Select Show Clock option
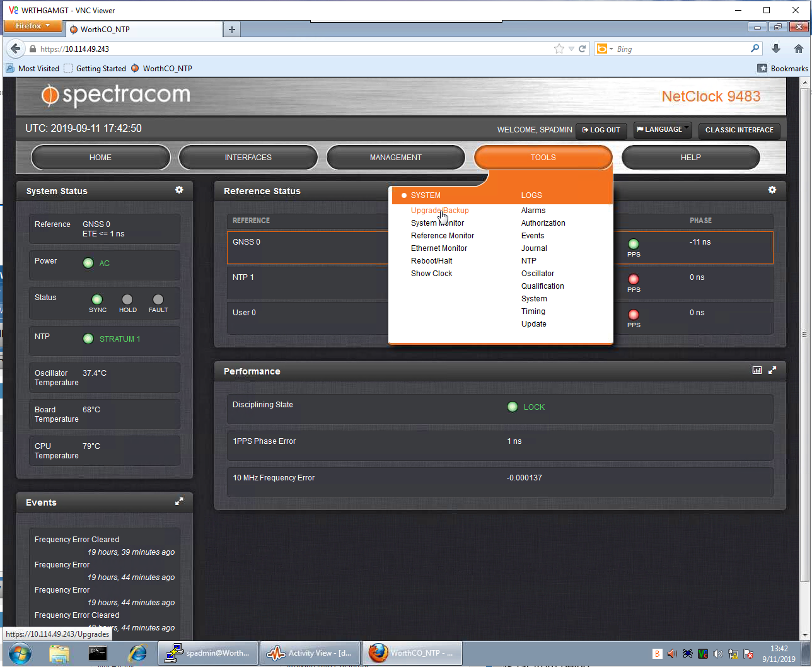Viewport: 812px width, 667px height. click(432, 274)
